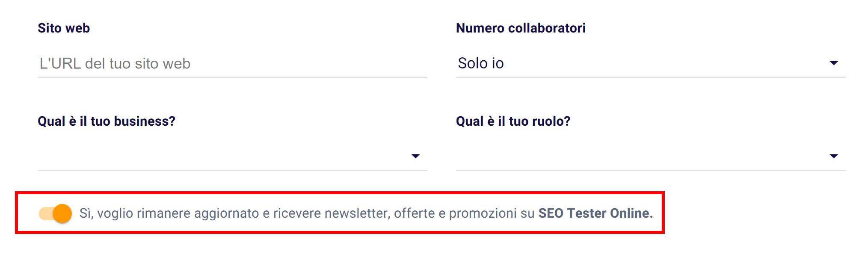Click the underline beneath the role dropdown

pyautogui.click(x=650, y=170)
